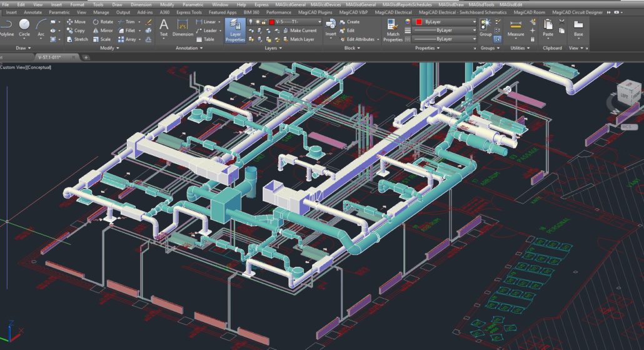Screen dimensions: 644x350
Task: Expand the Modify panel flyout
Action: tap(110, 48)
